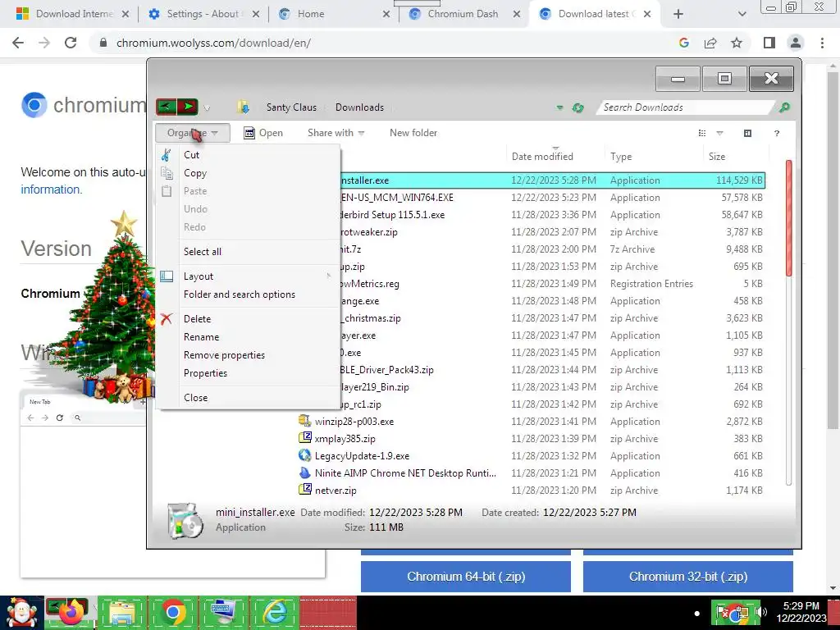This screenshot has height=630, width=840.
Task: Expand the address bar history dropdown arrow
Action: [559, 107]
